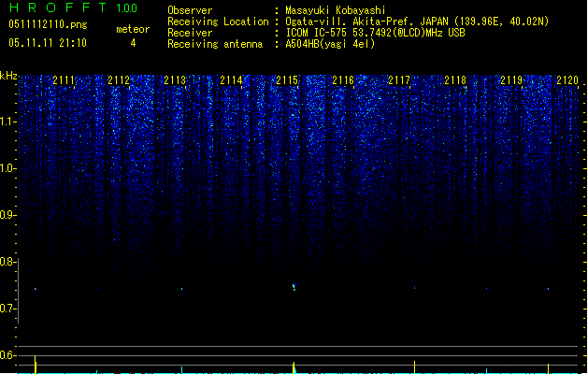The height and width of the screenshot is (374, 588).
Task: Click the yellow intensity spike below 2117
Action: pyautogui.click(x=414, y=367)
